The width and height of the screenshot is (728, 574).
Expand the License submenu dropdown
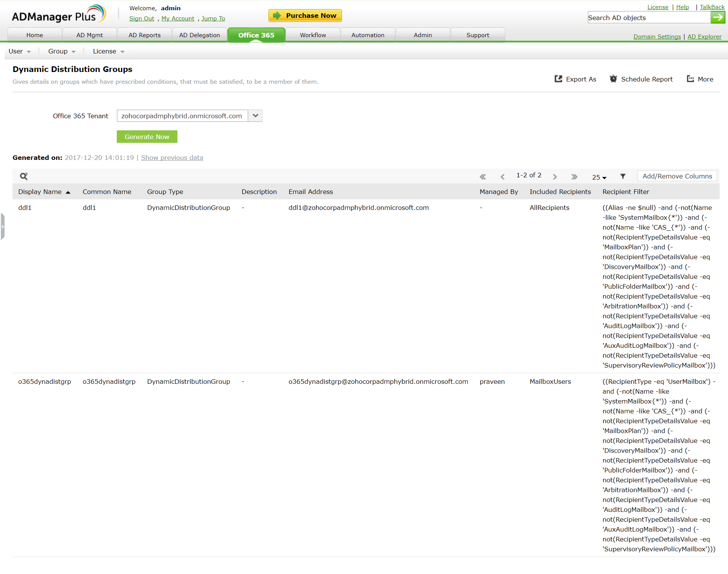tap(108, 51)
